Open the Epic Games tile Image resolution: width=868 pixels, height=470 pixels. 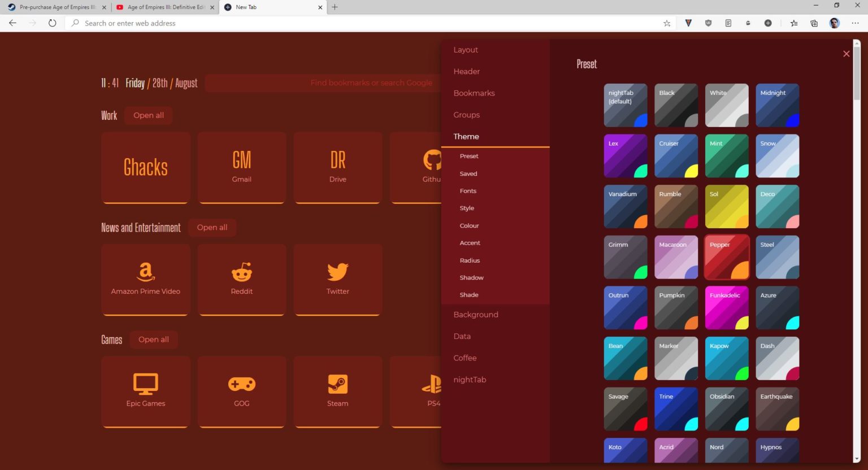click(x=145, y=383)
